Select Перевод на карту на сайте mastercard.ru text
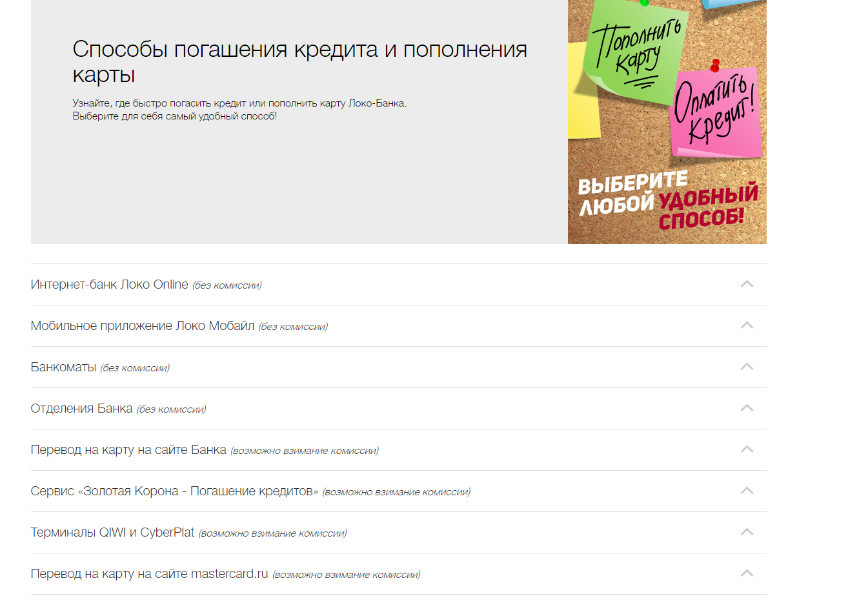Viewport: 868px width, 607px height. coord(149,574)
